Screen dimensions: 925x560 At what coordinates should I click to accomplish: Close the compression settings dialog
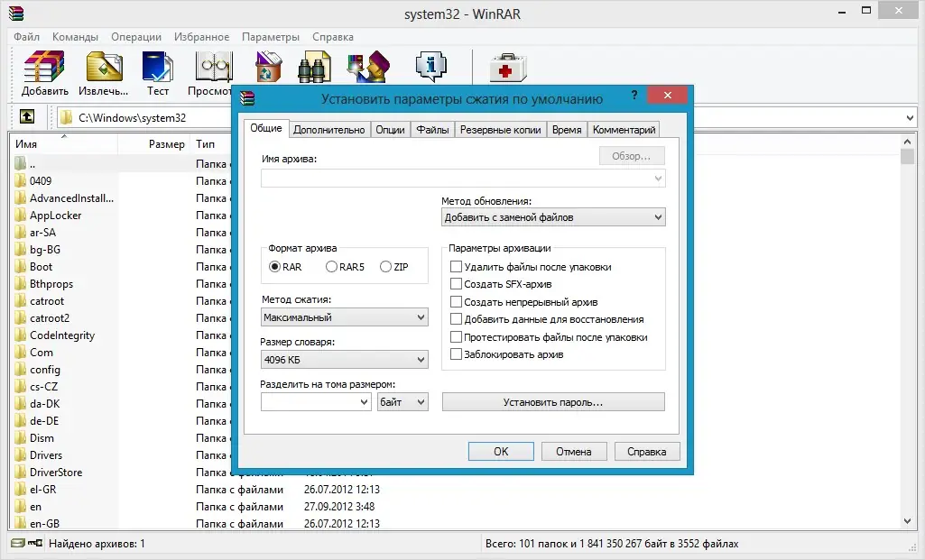(x=667, y=95)
